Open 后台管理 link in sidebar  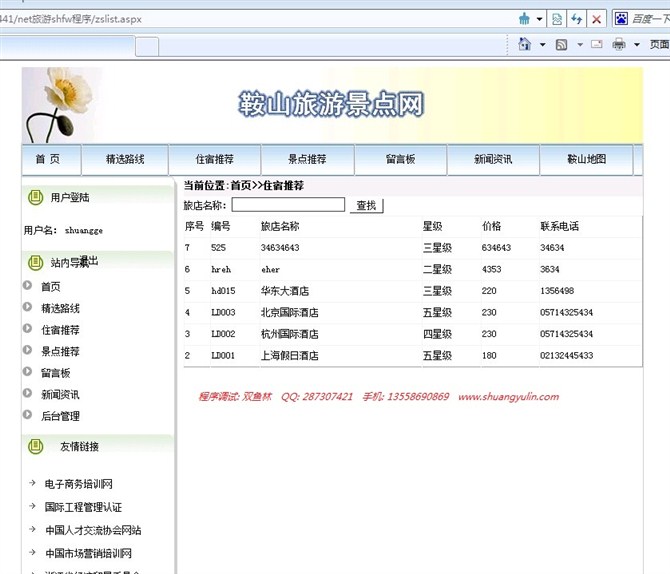[x=60, y=416]
